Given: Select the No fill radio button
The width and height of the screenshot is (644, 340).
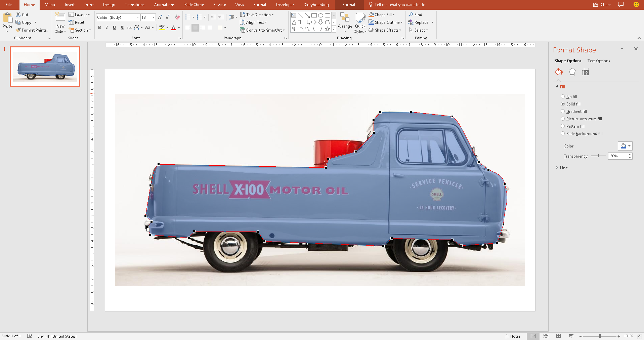Looking at the screenshot, I should coord(563,96).
